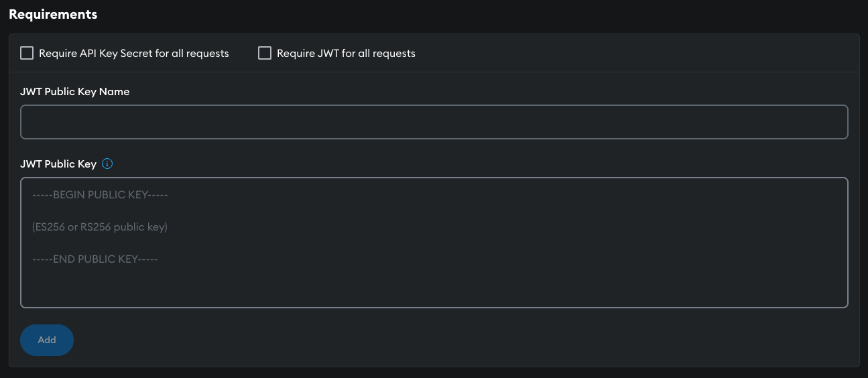The height and width of the screenshot is (378, 868).
Task: Click the 'JWT Public Key Name' field label
Action: pyautogui.click(x=75, y=92)
